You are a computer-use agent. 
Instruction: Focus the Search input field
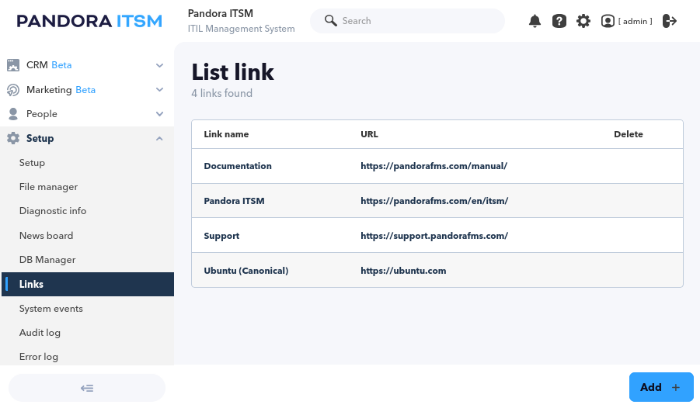pos(407,21)
